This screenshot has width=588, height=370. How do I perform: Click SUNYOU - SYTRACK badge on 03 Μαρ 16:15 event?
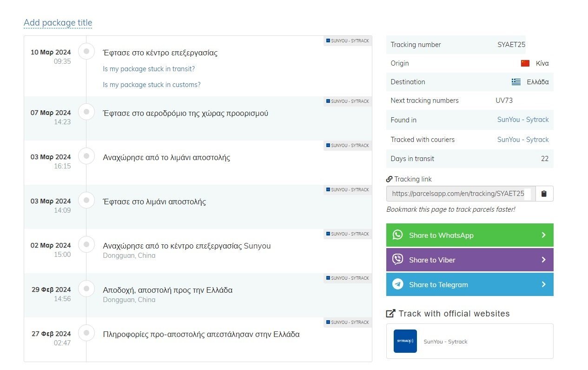point(347,145)
